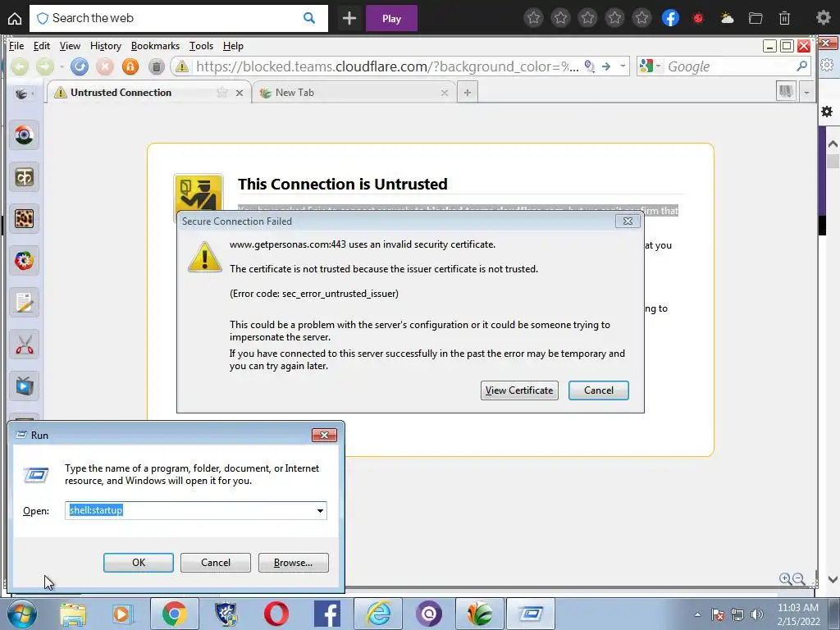840x630 pixels.
Task: Click the Go arrow in address bar
Action: pos(606,66)
